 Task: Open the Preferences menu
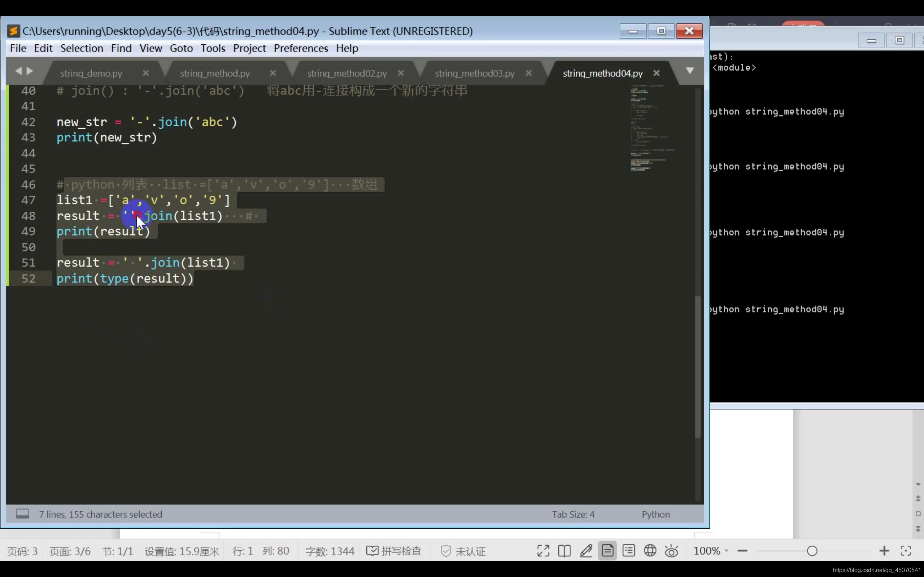click(x=301, y=48)
